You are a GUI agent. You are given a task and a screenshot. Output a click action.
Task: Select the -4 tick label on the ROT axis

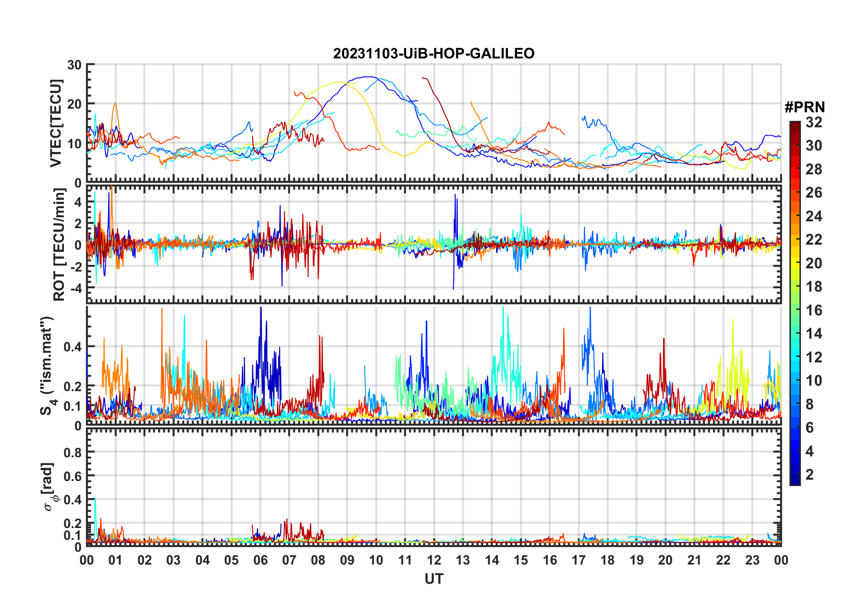(75, 288)
